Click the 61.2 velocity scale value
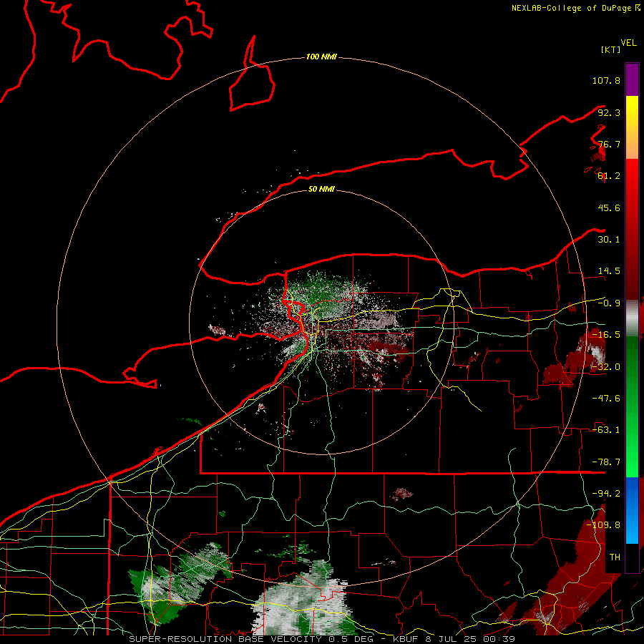 (609, 176)
